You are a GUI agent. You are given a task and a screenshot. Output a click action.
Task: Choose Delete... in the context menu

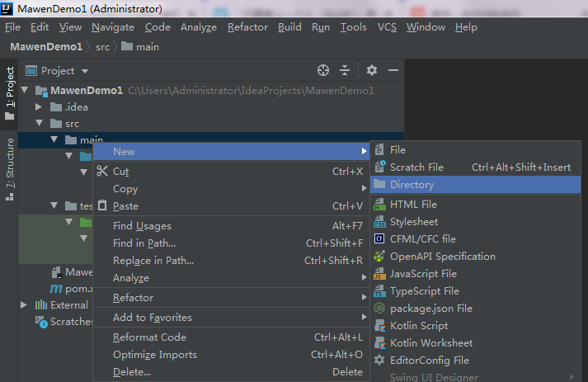231,372
